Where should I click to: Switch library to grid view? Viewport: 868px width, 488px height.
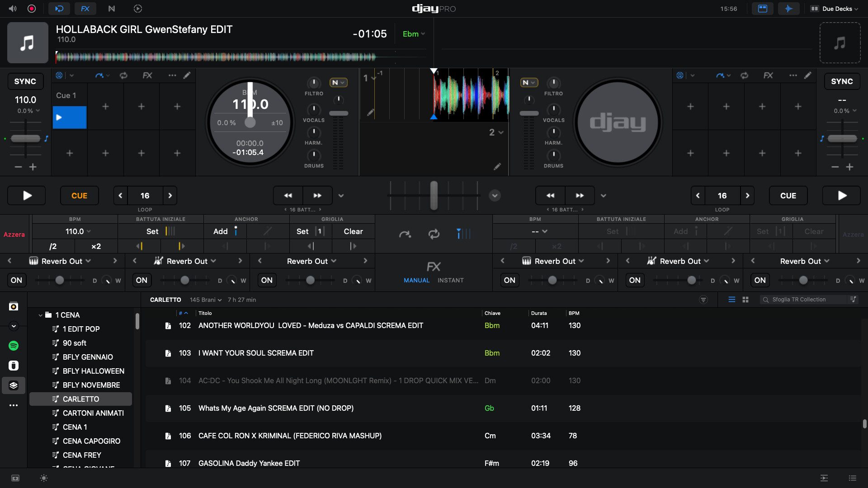point(745,300)
